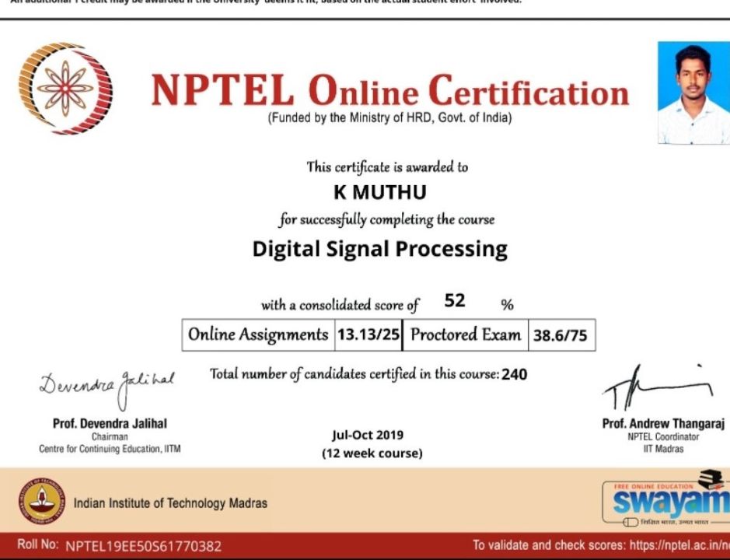Click the Prof. Devendra Jalihal name
Image resolution: width=730 pixels, height=560 pixels.
pyautogui.click(x=110, y=423)
